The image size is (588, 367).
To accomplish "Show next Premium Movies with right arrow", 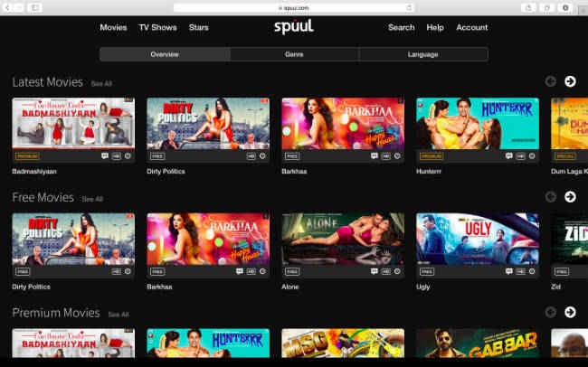I will tap(570, 312).
